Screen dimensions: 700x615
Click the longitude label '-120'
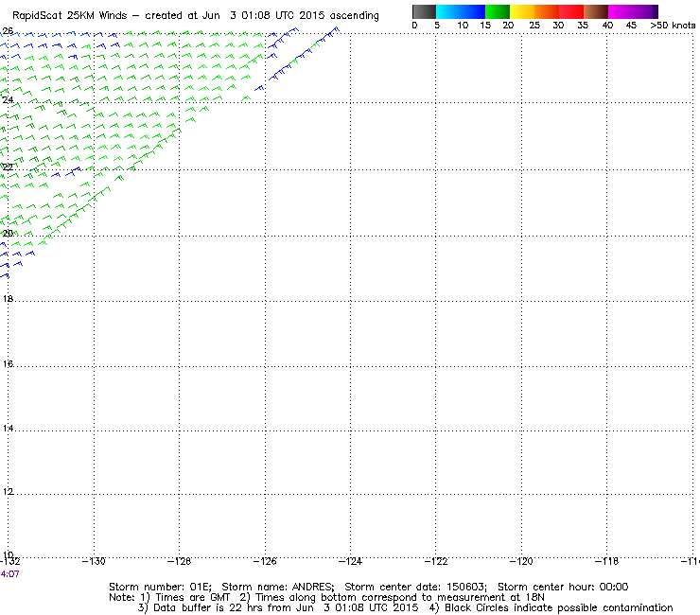[x=521, y=561]
